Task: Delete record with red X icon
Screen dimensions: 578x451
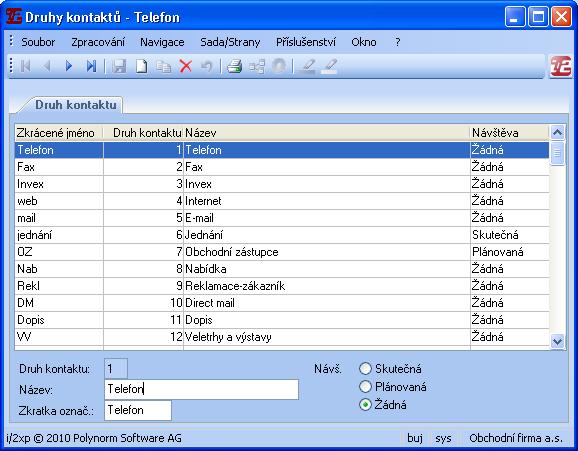Action: [x=185, y=66]
